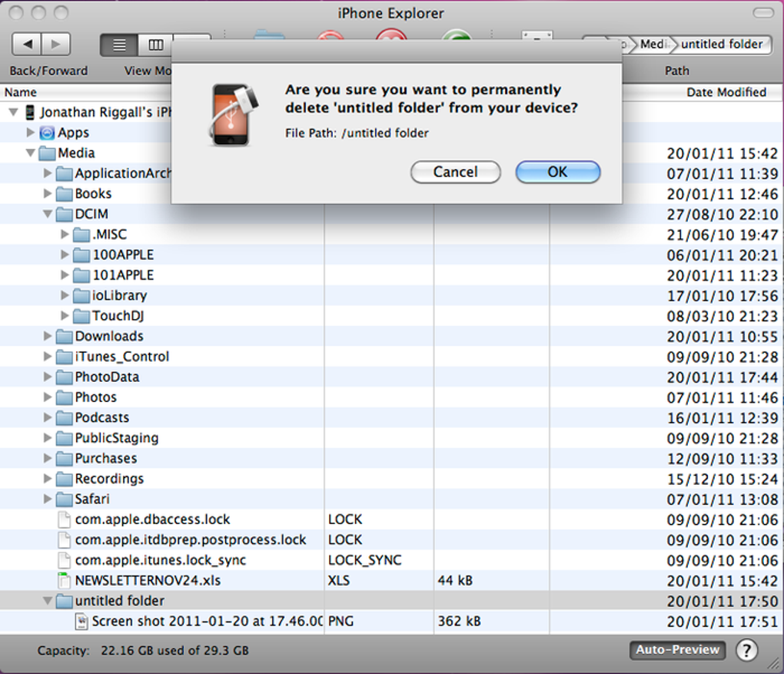
Task: Click the PublicStaging folder icon
Action: click(64, 438)
